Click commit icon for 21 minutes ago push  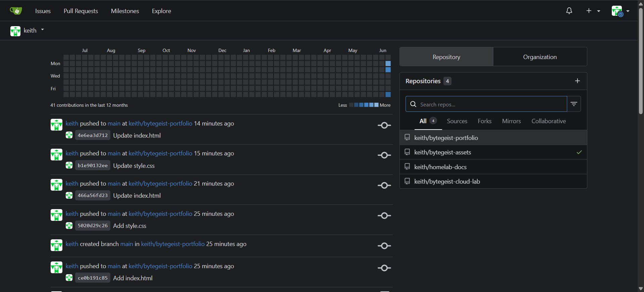pyautogui.click(x=384, y=185)
